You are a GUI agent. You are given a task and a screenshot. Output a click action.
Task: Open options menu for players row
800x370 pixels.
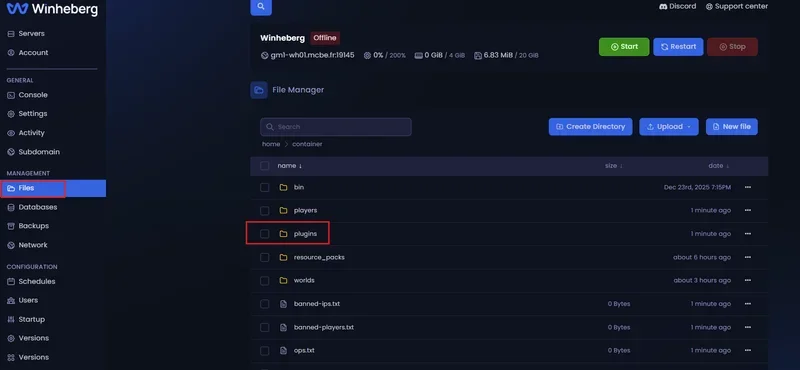[747, 210]
